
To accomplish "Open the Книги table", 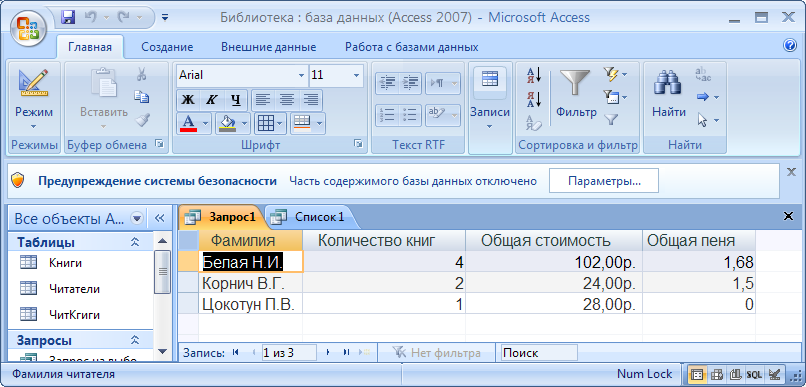I will tap(65, 263).
